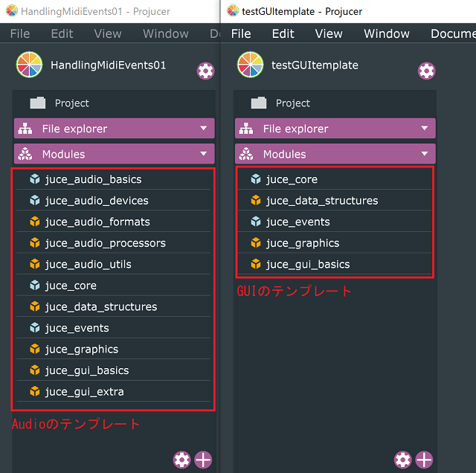Viewport: 476px width, 473px height.
Task: Open project settings gear in testGUItemplate window
Action: coord(426,71)
